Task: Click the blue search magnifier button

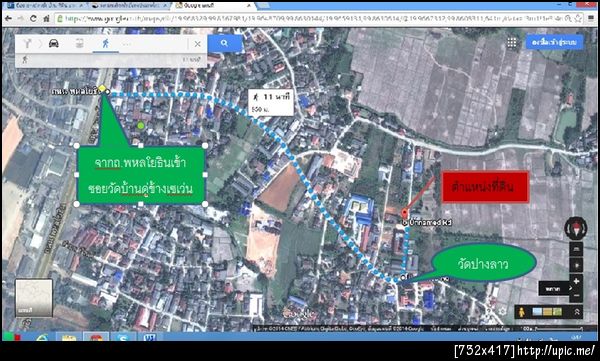Action: point(225,43)
